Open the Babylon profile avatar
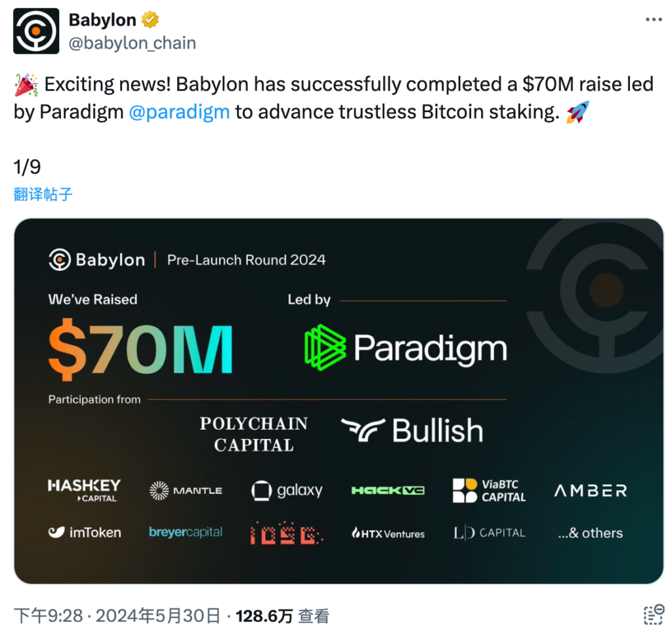This screenshot has width=672, height=635. tap(36, 31)
